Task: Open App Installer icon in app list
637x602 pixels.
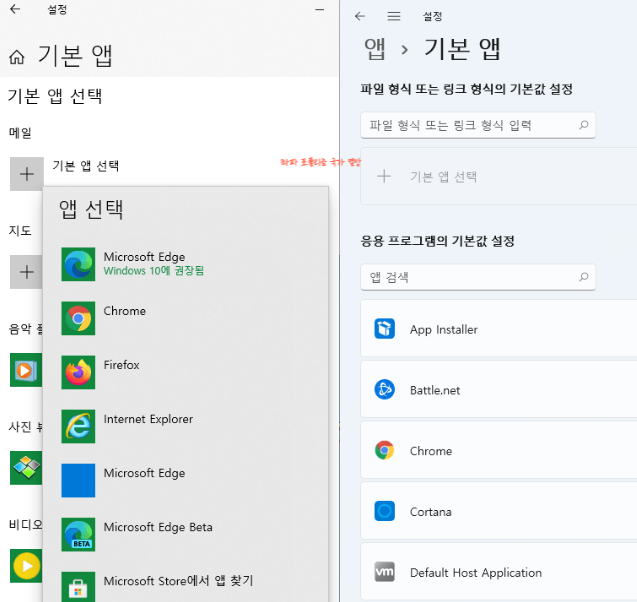Action: coord(384,329)
